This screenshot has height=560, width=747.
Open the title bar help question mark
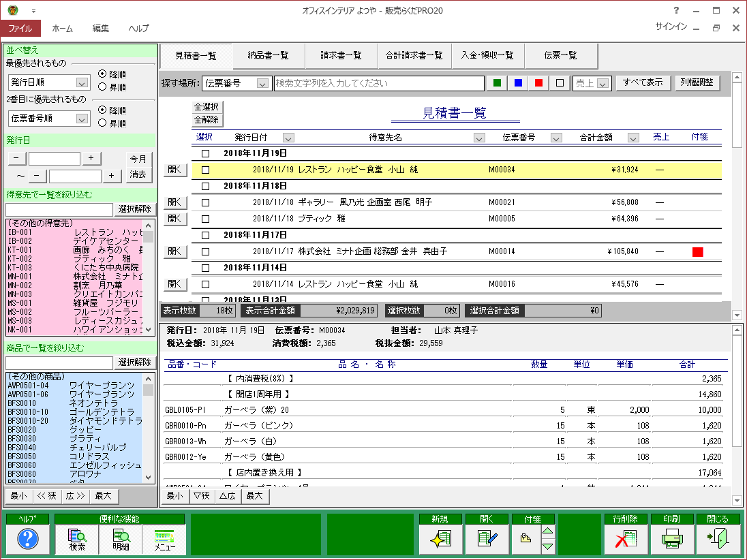tap(676, 10)
